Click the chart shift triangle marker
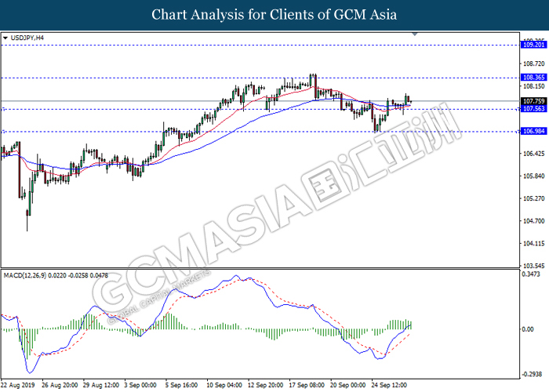The image size is (549, 392). (x=415, y=34)
